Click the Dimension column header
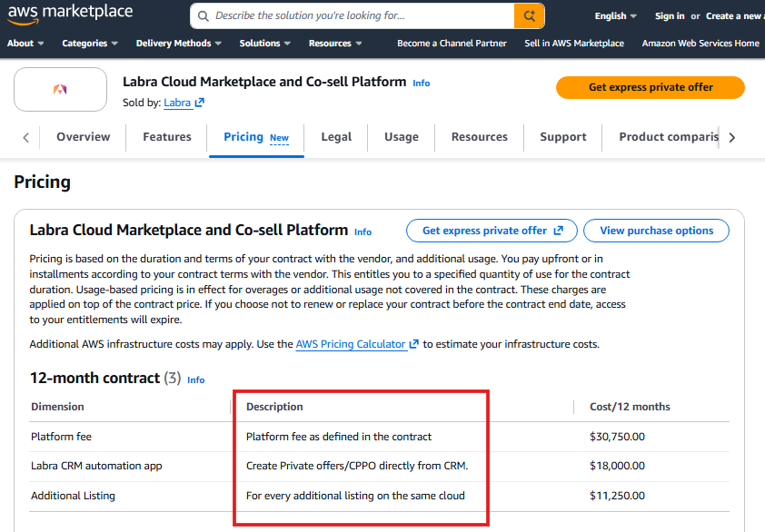The height and width of the screenshot is (532, 765). (57, 407)
